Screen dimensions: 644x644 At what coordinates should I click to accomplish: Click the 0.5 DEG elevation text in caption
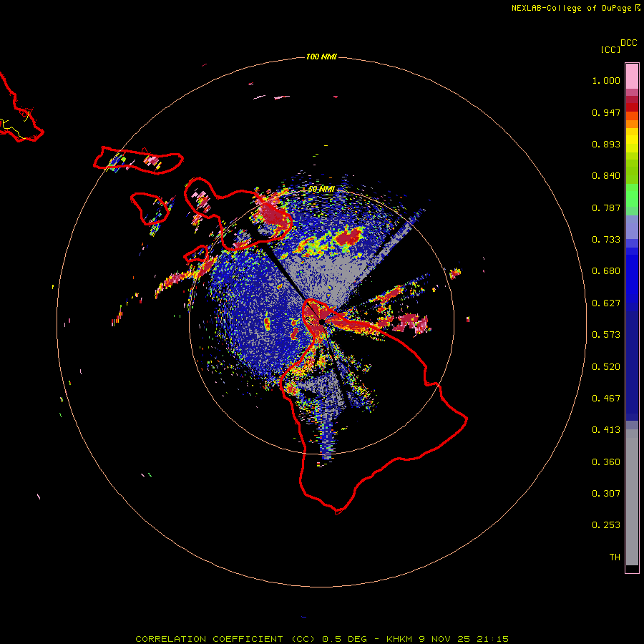point(345,639)
